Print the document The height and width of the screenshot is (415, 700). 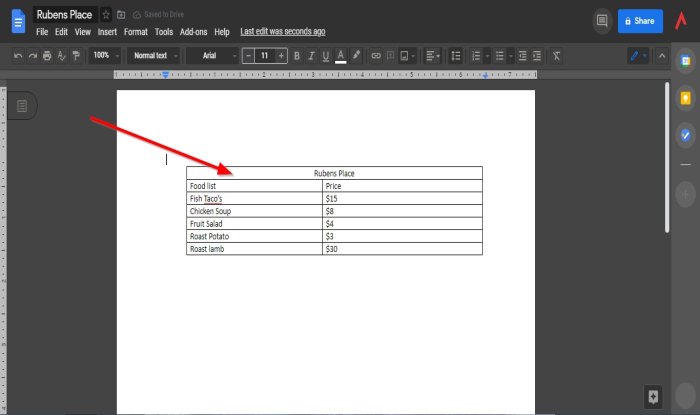[x=47, y=56]
